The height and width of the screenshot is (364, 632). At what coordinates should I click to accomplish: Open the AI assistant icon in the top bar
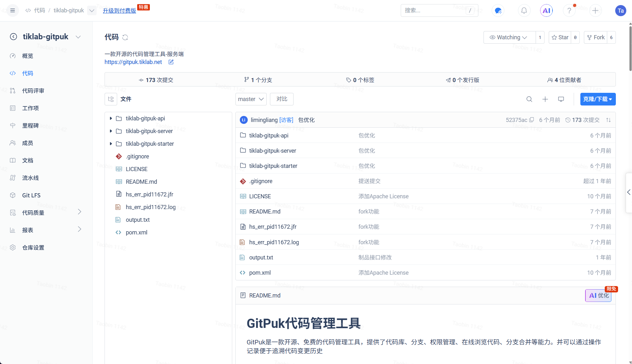546,10
